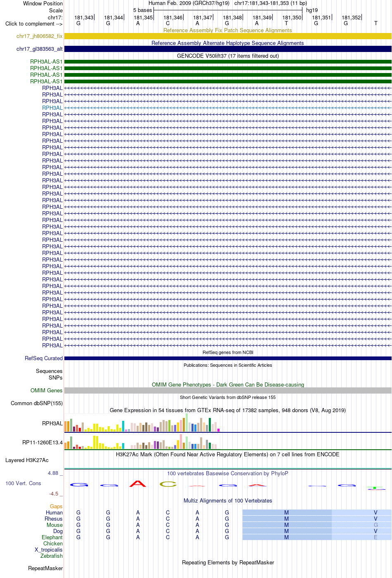Open the GENCODE V50lift37 track title
The image size is (392, 578).
pyautogui.click(x=228, y=56)
